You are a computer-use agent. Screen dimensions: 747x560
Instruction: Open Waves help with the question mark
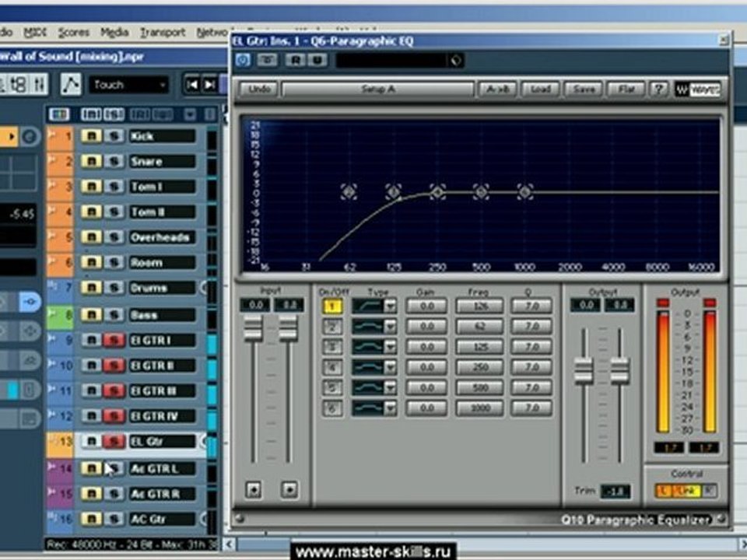point(659,89)
